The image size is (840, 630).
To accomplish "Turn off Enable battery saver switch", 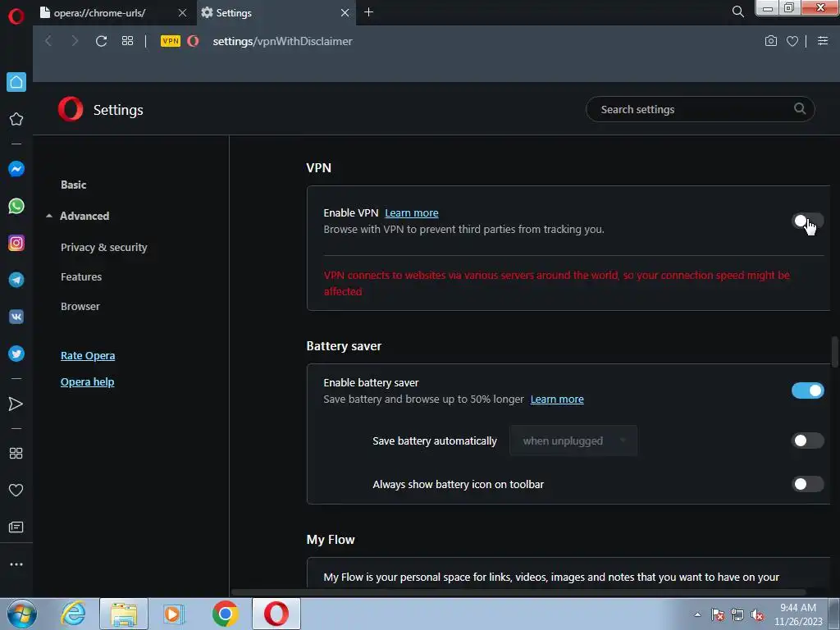I will tap(807, 390).
